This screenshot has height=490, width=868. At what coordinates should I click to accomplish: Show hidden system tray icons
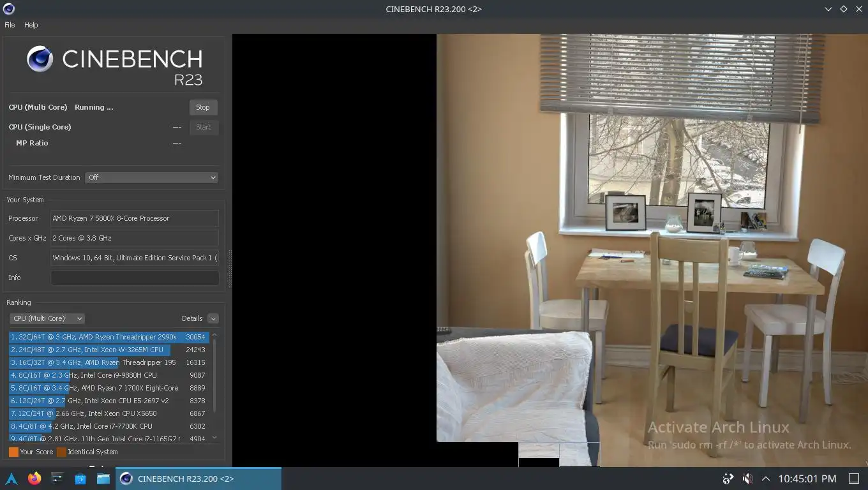coord(766,479)
